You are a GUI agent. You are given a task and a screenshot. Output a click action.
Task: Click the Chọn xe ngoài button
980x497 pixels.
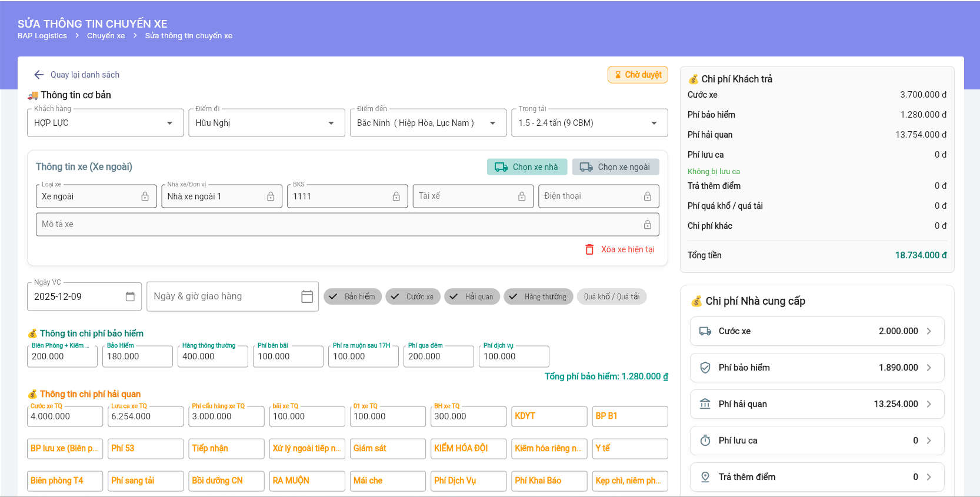(615, 167)
